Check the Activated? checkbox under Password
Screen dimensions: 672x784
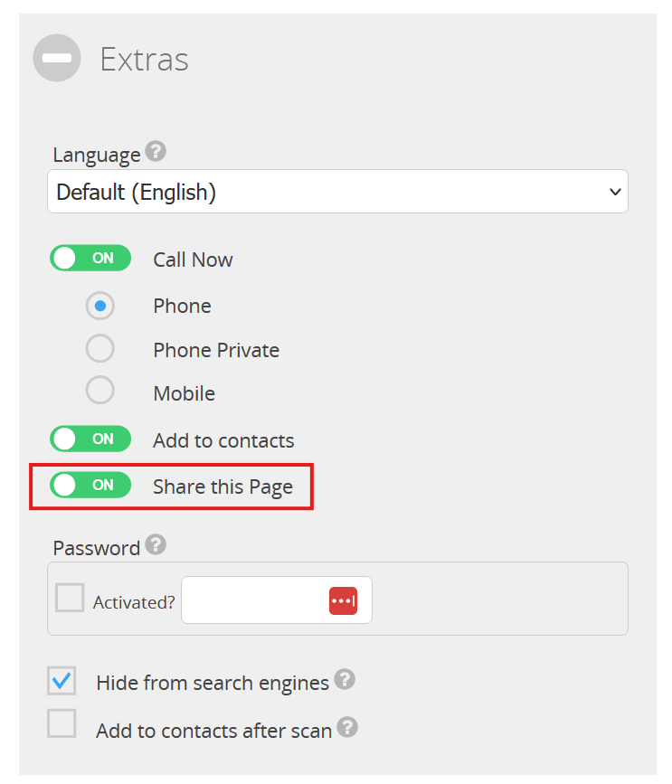click(70, 598)
